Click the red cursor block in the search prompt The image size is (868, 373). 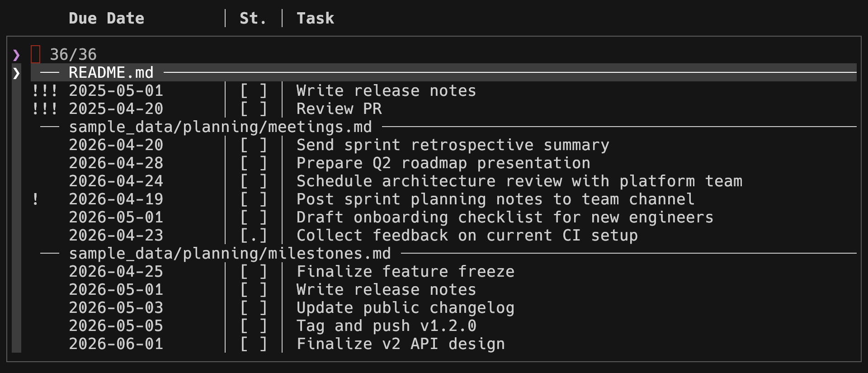pos(36,55)
